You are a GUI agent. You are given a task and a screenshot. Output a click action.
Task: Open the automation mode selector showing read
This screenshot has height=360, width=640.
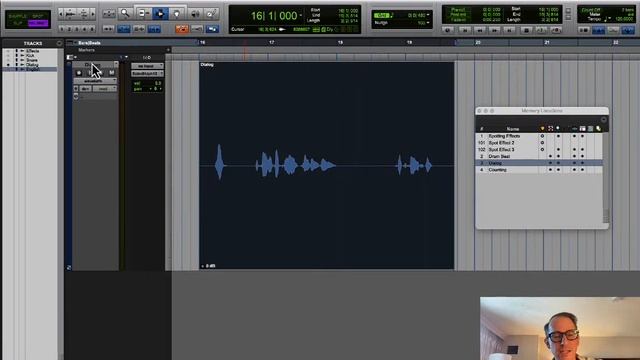(x=105, y=89)
